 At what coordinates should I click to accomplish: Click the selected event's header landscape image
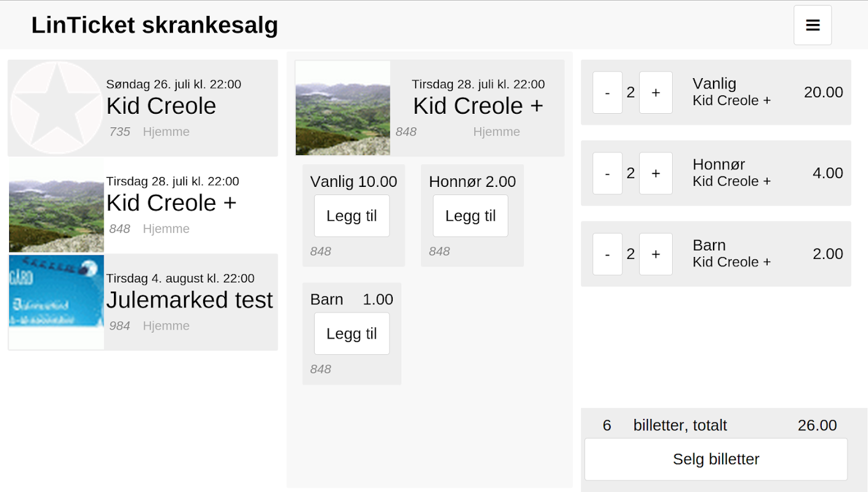[x=343, y=108]
